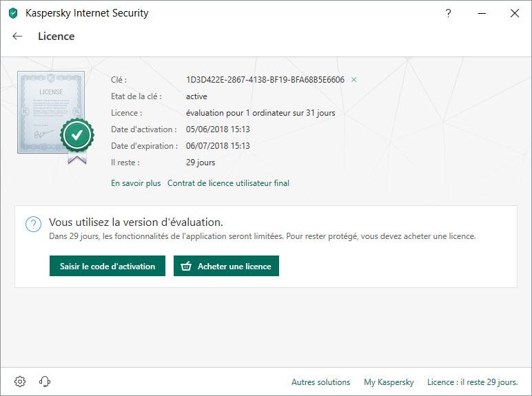Open help with the question mark icon

click(448, 13)
